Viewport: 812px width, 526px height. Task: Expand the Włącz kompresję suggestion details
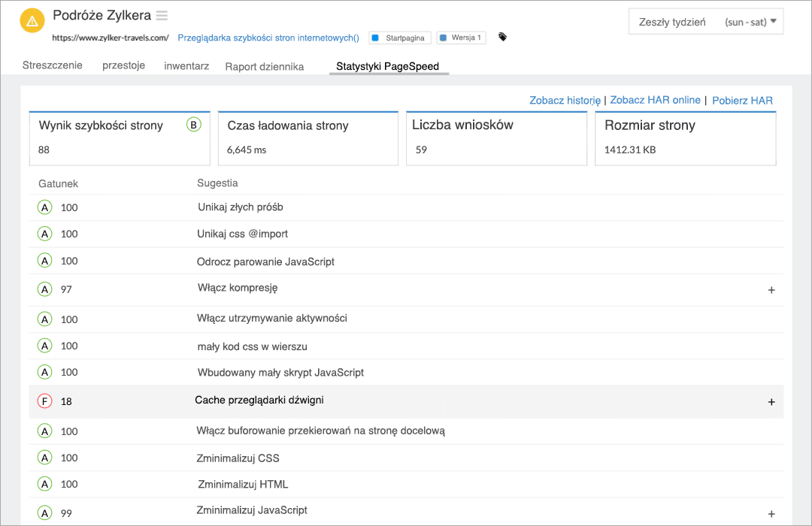[771, 289]
